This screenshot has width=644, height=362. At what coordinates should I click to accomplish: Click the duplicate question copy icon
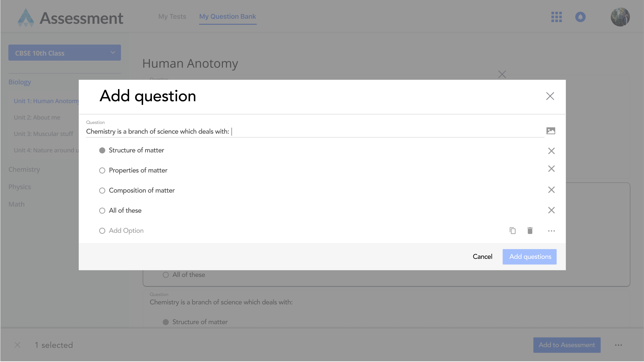pyautogui.click(x=512, y=230)
